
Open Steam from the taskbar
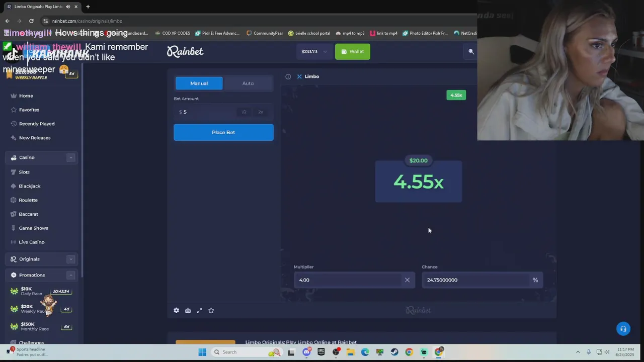tap(394, 352)
